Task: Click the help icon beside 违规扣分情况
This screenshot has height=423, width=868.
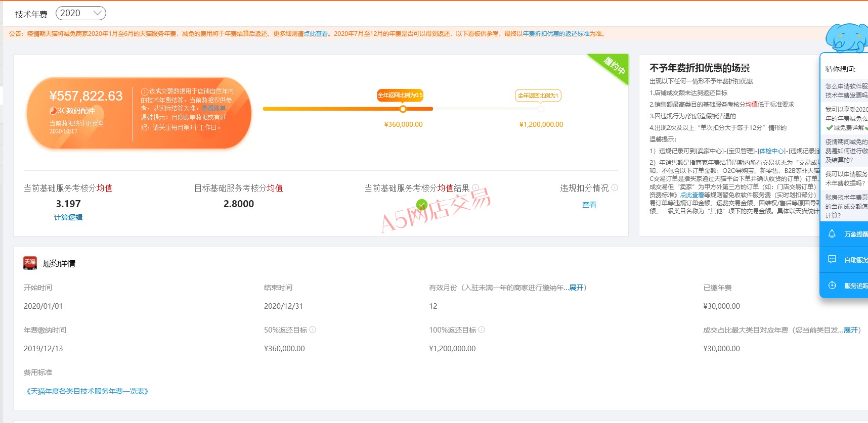Action: (615, 187)
